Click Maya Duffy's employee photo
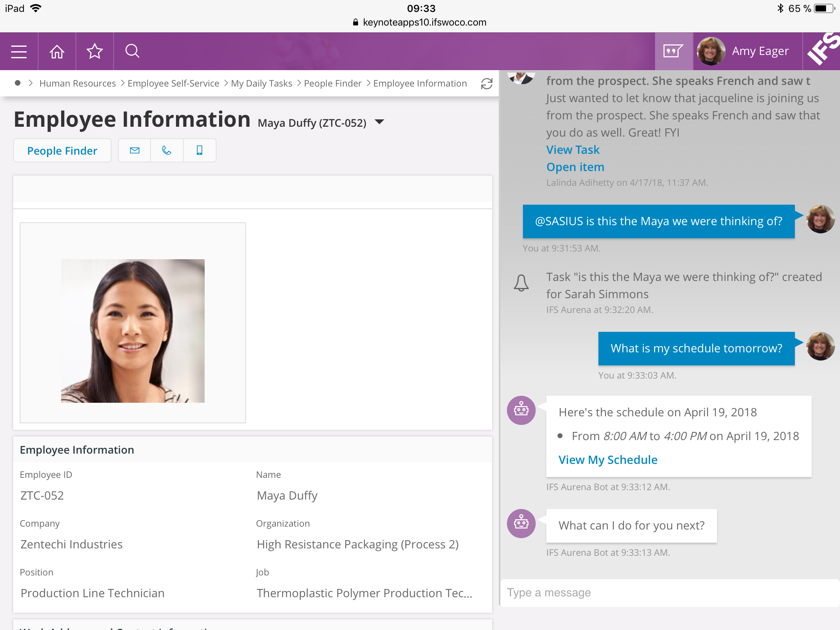The width and height of the screenshot is (840, 630). (132, 331)
